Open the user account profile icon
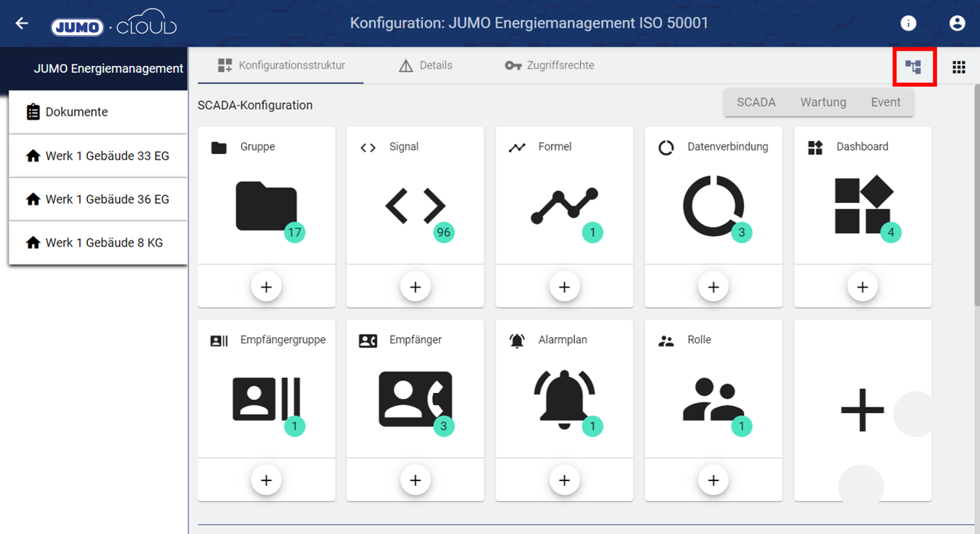This screenshot has height=534, width=980. (x=957, y=23)
